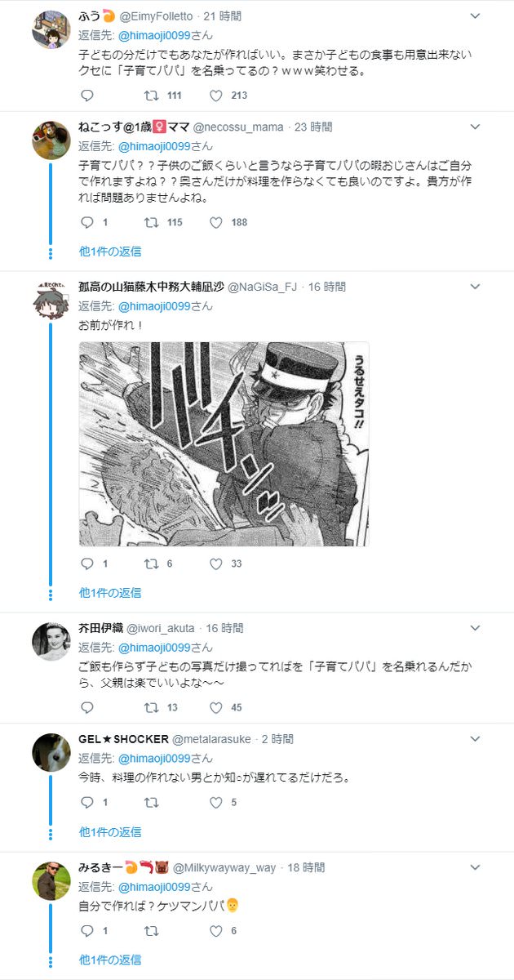Image resolution: width=514 pixels, height=980 pixels.
Task: Retweet the @EimyFolletto tweet
Action: (151, 96)
